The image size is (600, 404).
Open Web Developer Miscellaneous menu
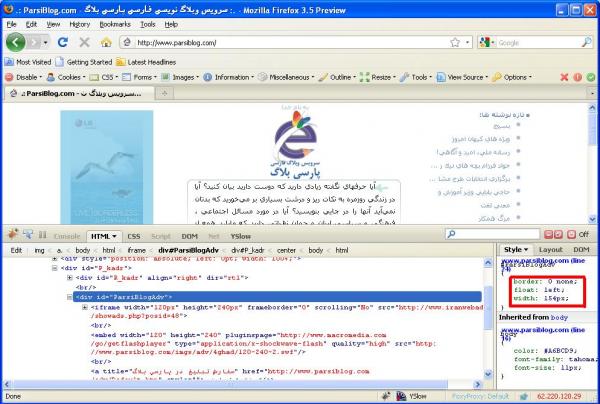(x=286, y=77)
